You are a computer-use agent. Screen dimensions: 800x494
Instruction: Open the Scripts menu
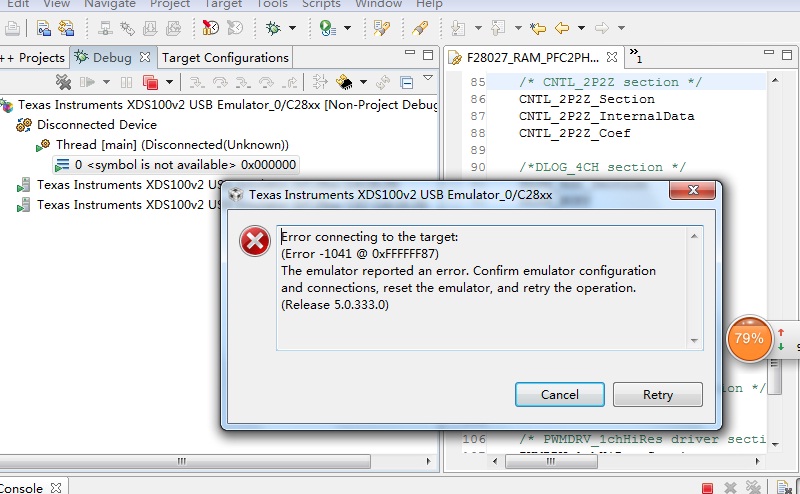(x=321, y=4)
